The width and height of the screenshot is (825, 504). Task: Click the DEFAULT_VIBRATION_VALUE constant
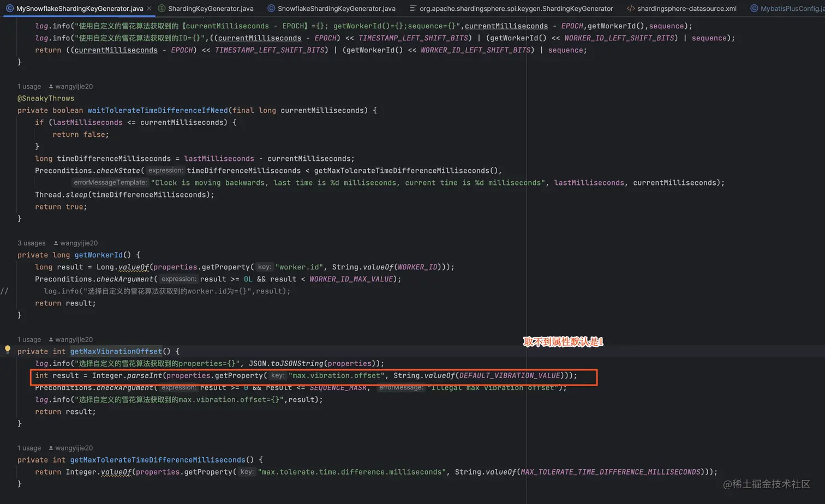(x=510, y=375)
